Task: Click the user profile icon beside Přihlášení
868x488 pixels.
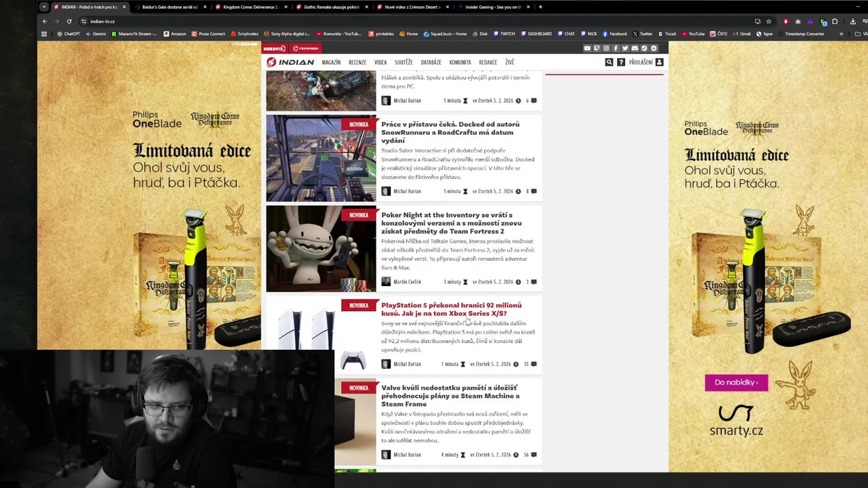Action: [659, 62]
